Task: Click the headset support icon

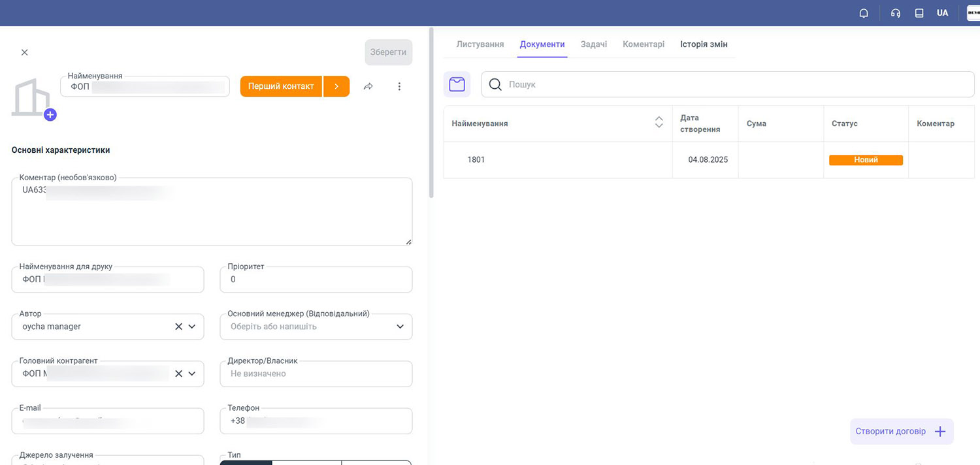Action: [x=896, y=13]
